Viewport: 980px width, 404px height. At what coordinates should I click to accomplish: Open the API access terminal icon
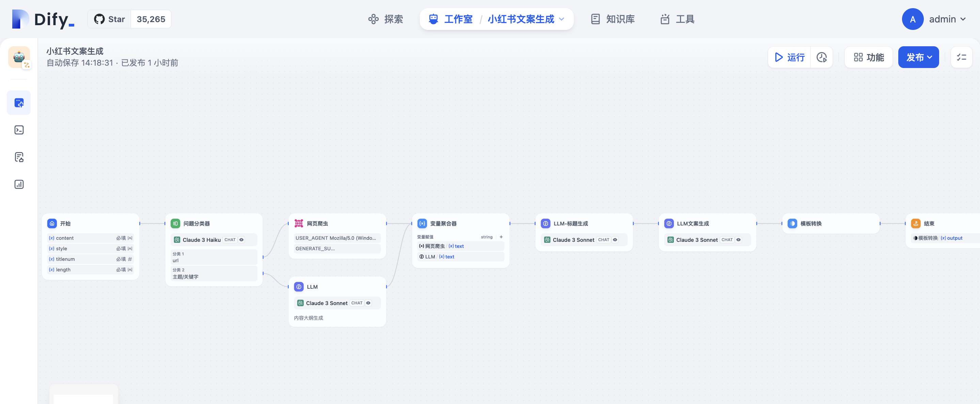click(19, 130)
